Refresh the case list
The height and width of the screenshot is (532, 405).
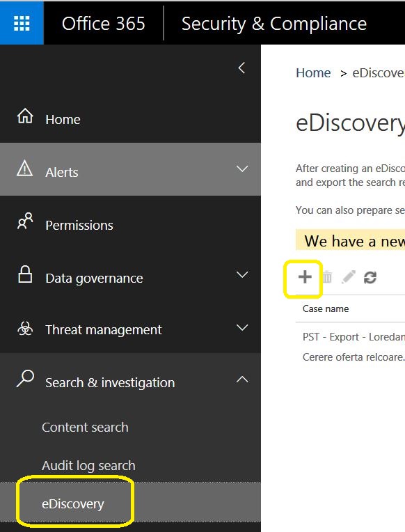(x=370, y=278)
